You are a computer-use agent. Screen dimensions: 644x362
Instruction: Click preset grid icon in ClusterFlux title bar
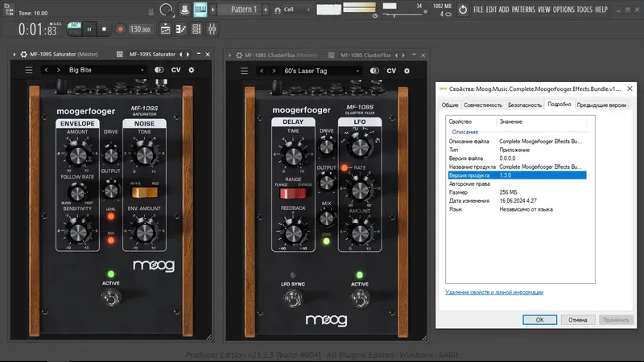coord(331,55)
